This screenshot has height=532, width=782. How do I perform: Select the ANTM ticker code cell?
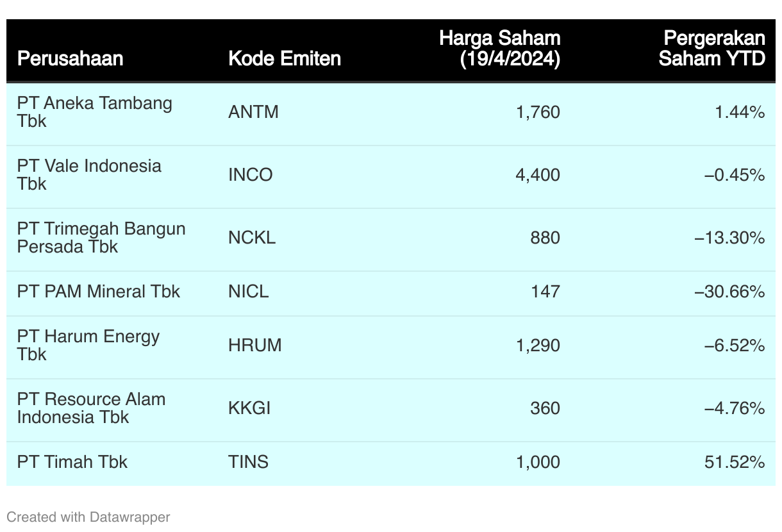[x=253, y=112]
